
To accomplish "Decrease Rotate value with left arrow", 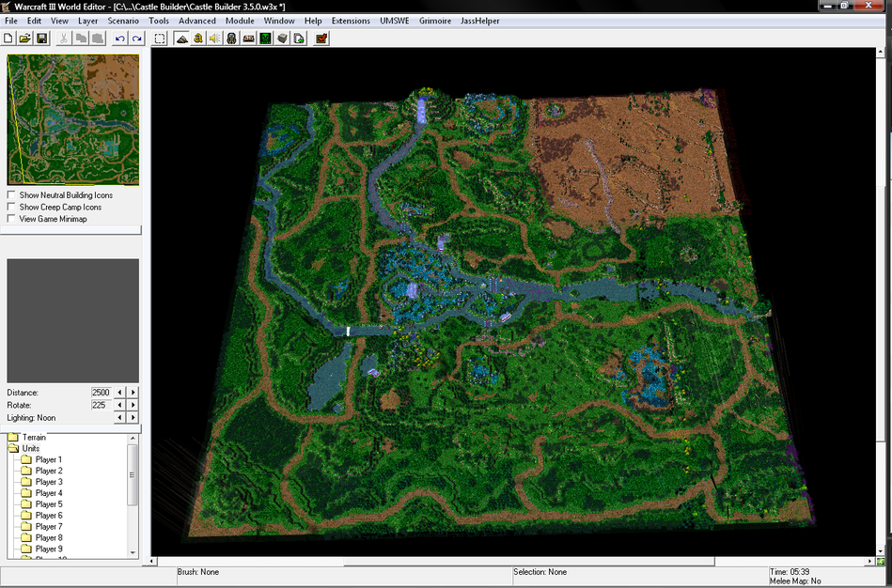I will (119, 405).
